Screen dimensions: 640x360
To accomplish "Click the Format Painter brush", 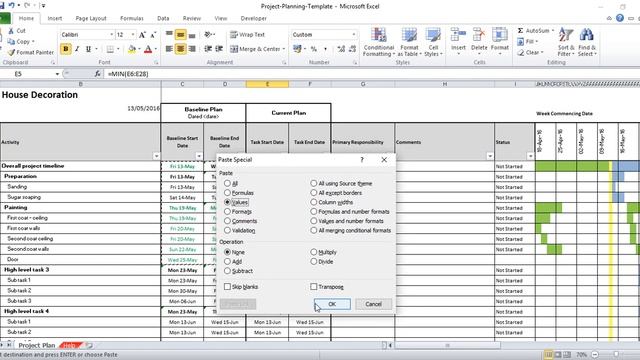I will [x=11, y=52].
